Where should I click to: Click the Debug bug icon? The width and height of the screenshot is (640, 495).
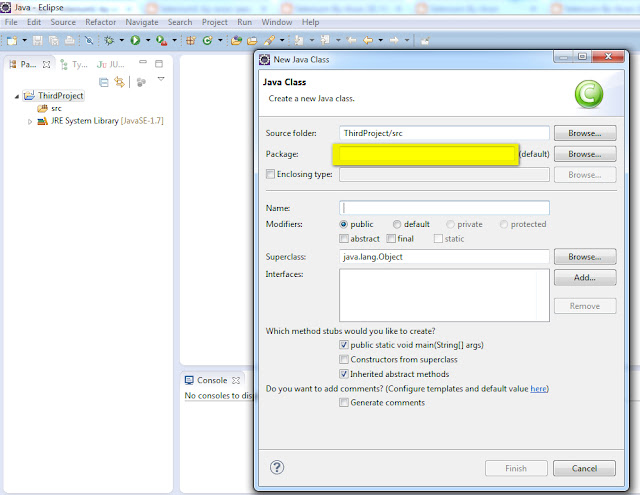109,40
